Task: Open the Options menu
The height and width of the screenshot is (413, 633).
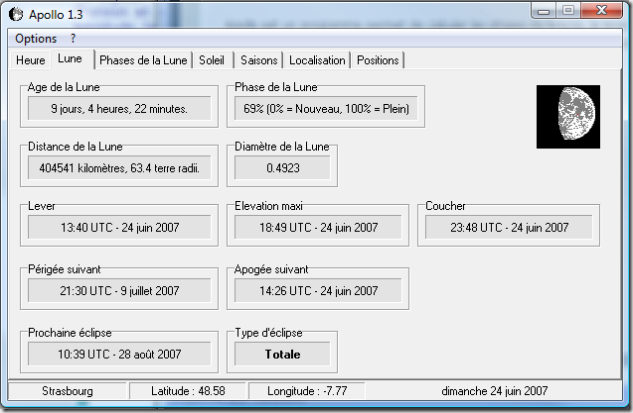Action: coord(36,38)
